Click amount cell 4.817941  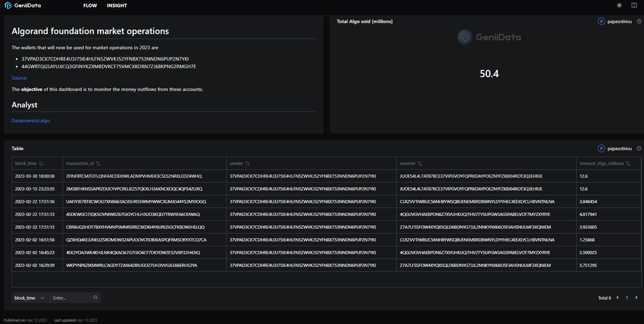pos(588,214)
